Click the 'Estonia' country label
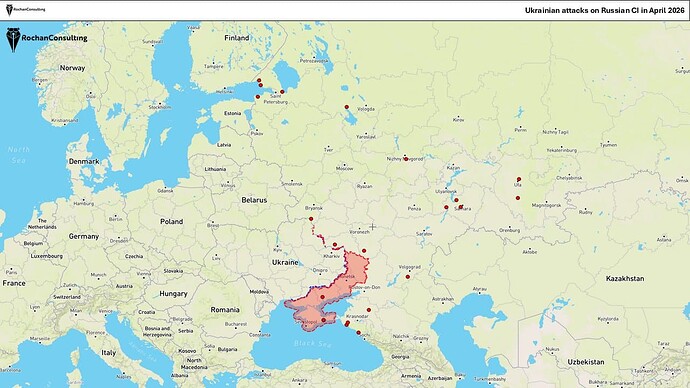690x388 pixels. pyautogui.click(x=232, y=113)
